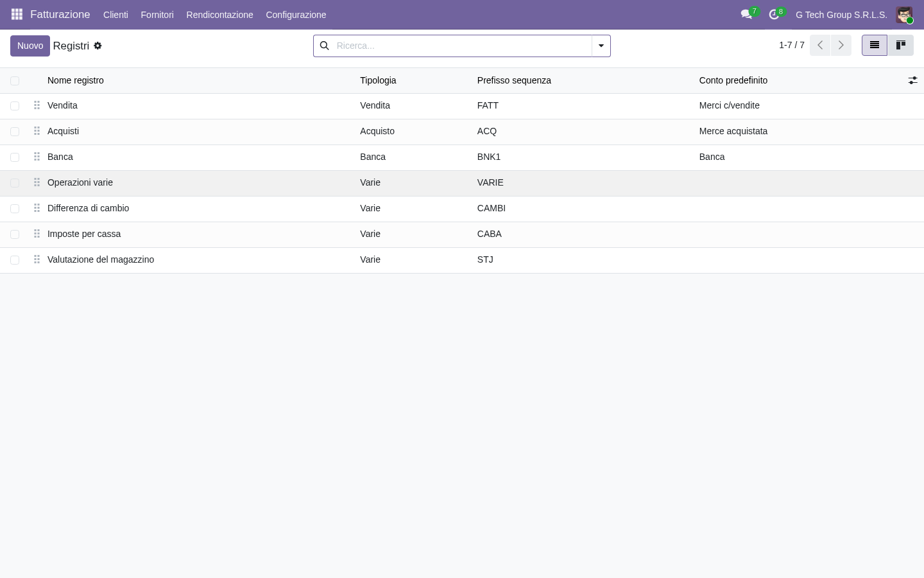Open the Rendicontazione menu

219,14
